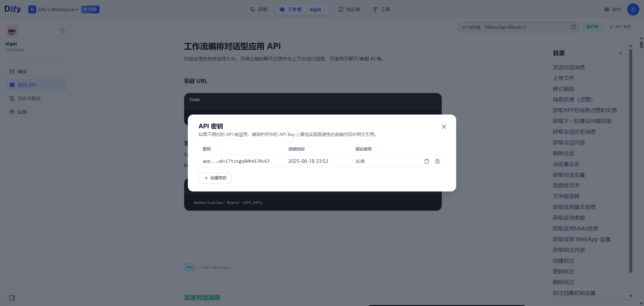This screenshot has width=644, height=306.
Task: Expand the Dify's Workspace dropdown
Action: tap(53, 9)
